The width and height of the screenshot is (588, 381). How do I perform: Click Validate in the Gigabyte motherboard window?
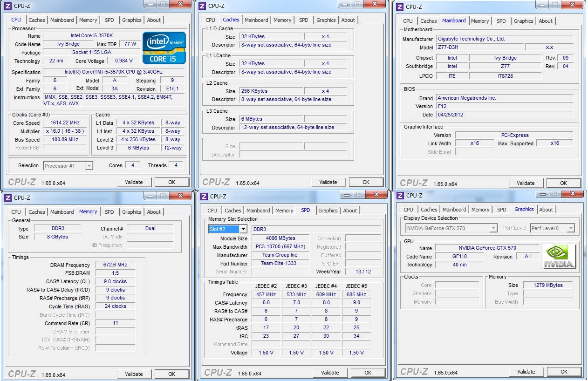click(526, 183)
